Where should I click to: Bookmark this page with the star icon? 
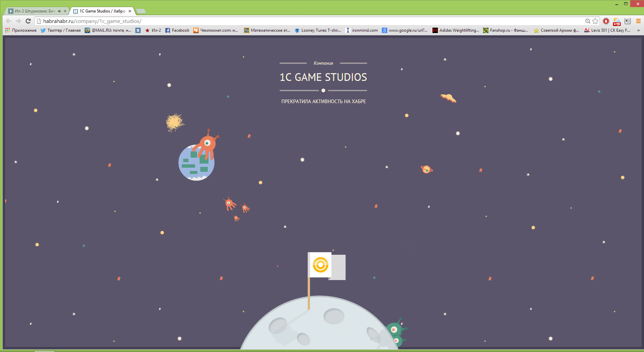(x=595, y=21)
